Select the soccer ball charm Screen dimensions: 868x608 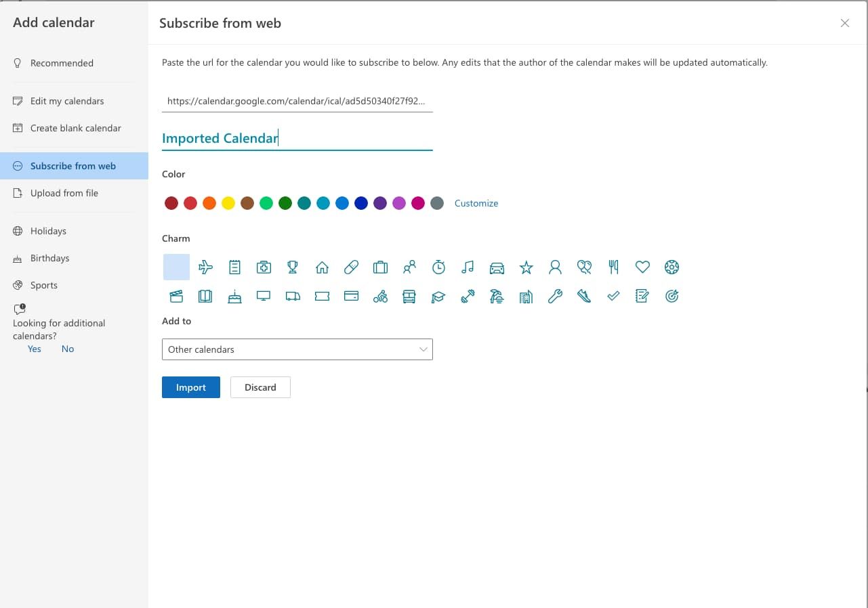point(671,267)
